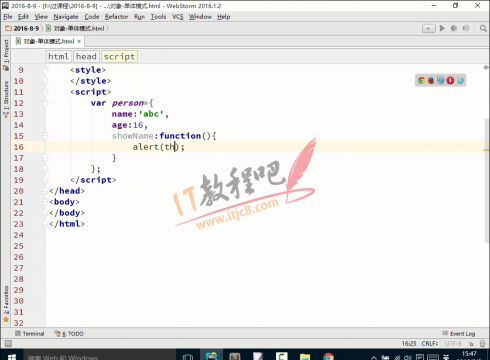
Task: Open the Edit menu
Action: coord(23,17)
